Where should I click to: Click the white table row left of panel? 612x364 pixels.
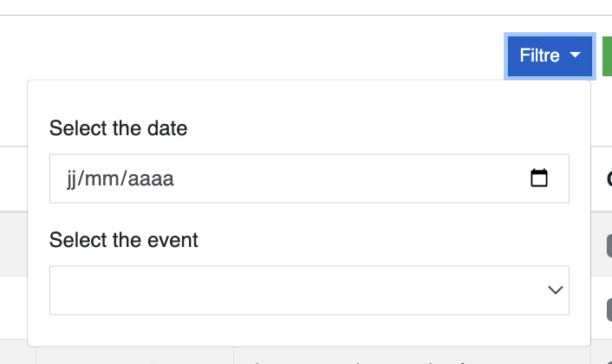point(14,308)
